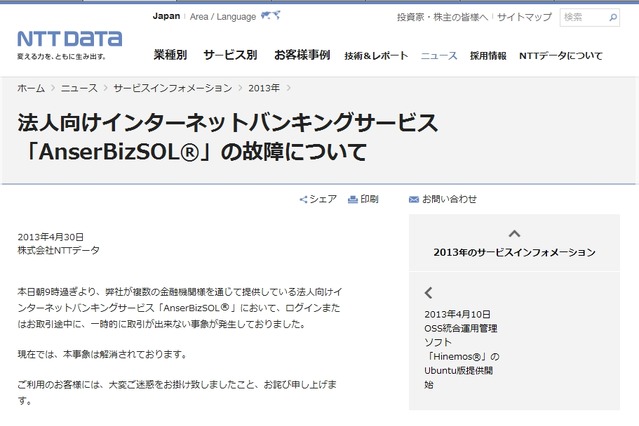This screenshot has height=426, width=639.
Task: Open the 業種別 menu
Action: coord(170,55)
